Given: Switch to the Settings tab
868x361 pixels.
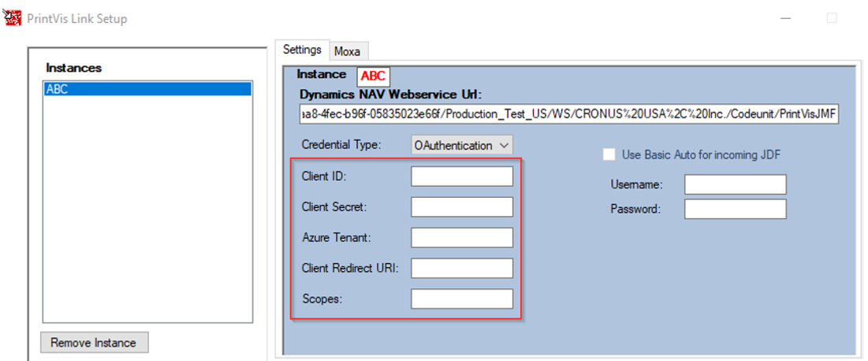Looking at the screenshot, I should [x=302, y=50].
